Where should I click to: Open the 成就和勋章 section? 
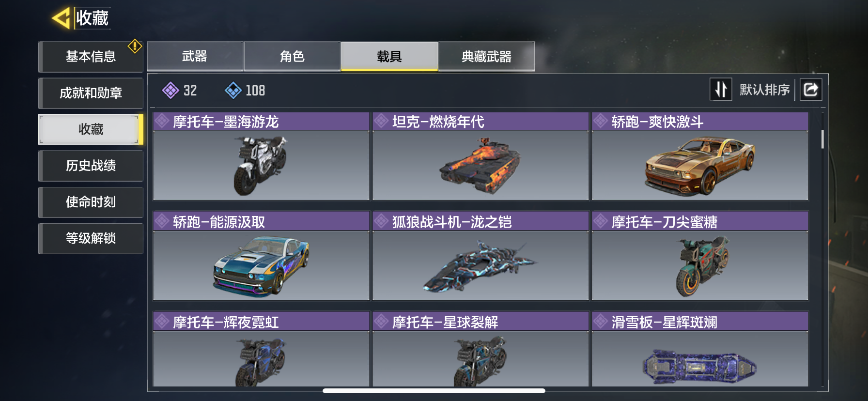tap(91, 93)
